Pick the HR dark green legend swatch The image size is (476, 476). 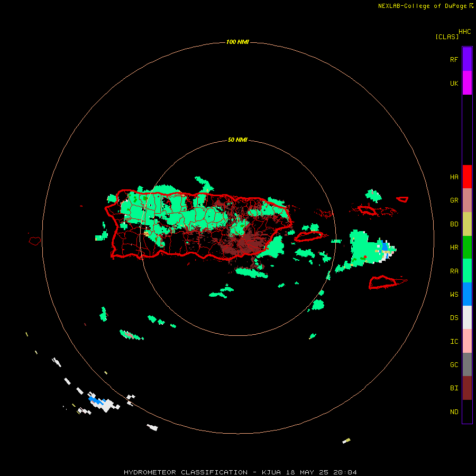point(467,248)
